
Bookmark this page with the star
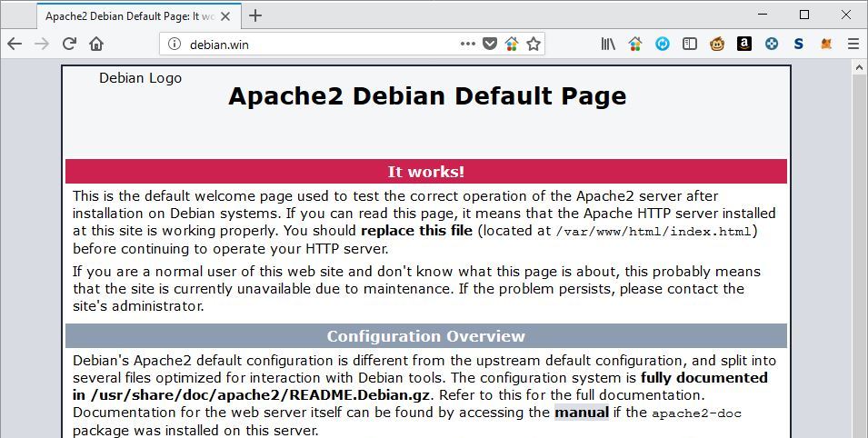534,44
